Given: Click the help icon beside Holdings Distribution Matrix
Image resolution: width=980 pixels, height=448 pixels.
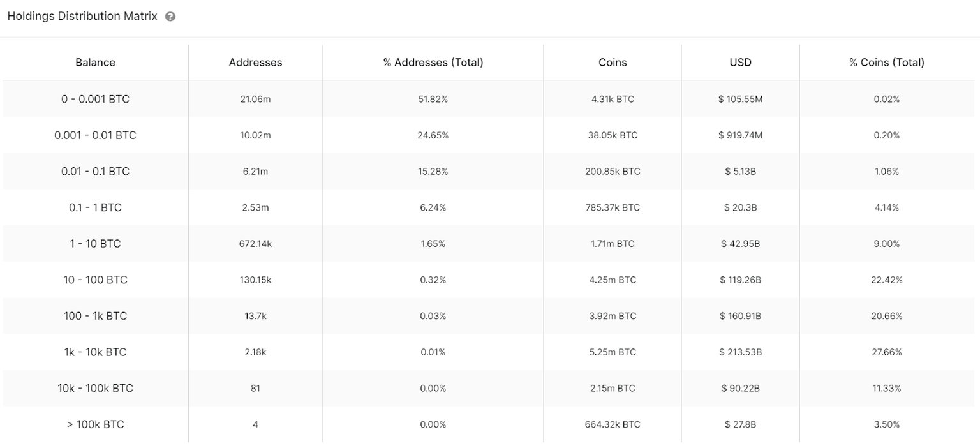Looking at the screenshot, I should tap(170, 17).
